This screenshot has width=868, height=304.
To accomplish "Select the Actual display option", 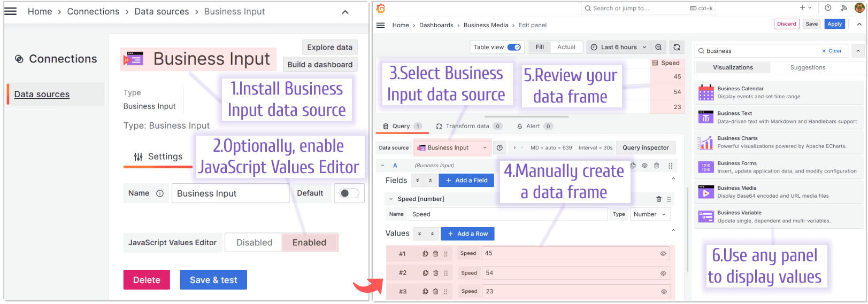I will (566, 47).
